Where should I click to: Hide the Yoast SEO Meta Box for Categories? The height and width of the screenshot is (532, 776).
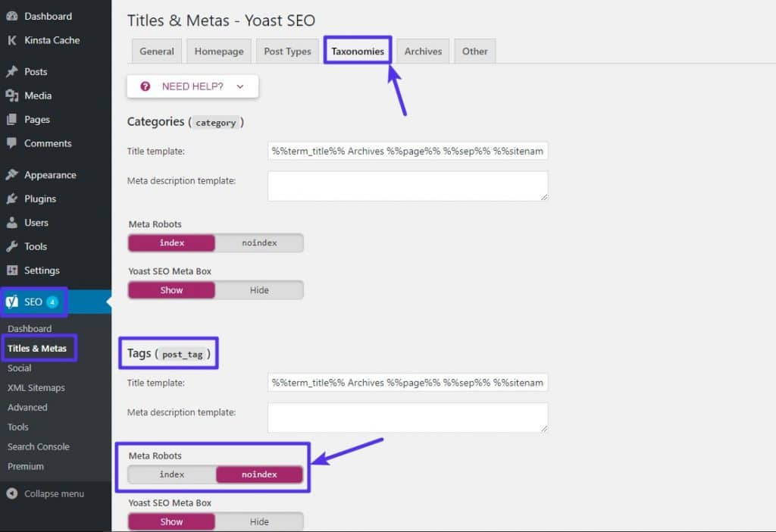click(259, 289)
